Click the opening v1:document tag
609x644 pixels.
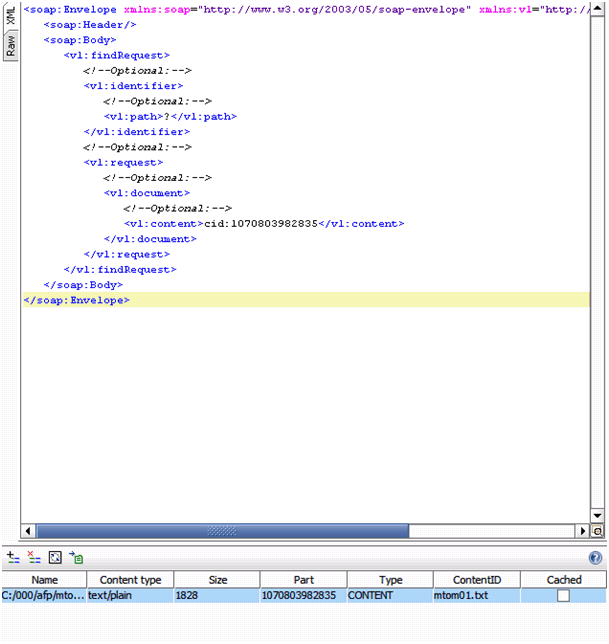point(147,193)
